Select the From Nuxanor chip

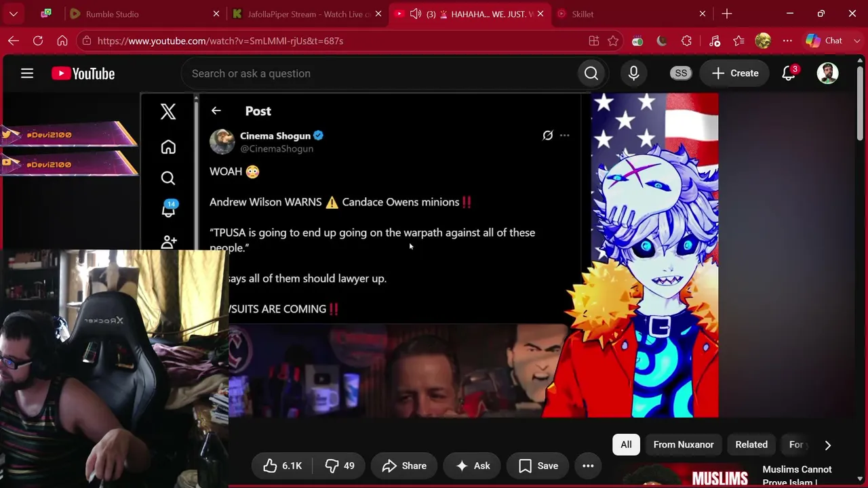click(684, 445)
